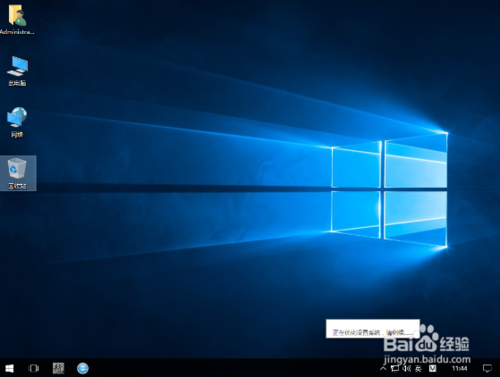Open the calendar from the 11:44 clock
The width and height of the screenshot is (500, 377).
point(459,368)
